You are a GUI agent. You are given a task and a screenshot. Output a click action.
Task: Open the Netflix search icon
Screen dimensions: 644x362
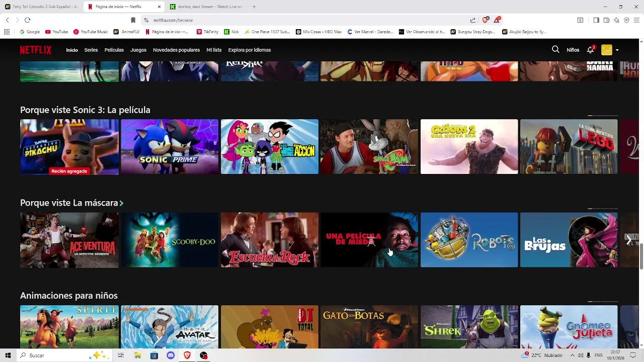(555, 49)
